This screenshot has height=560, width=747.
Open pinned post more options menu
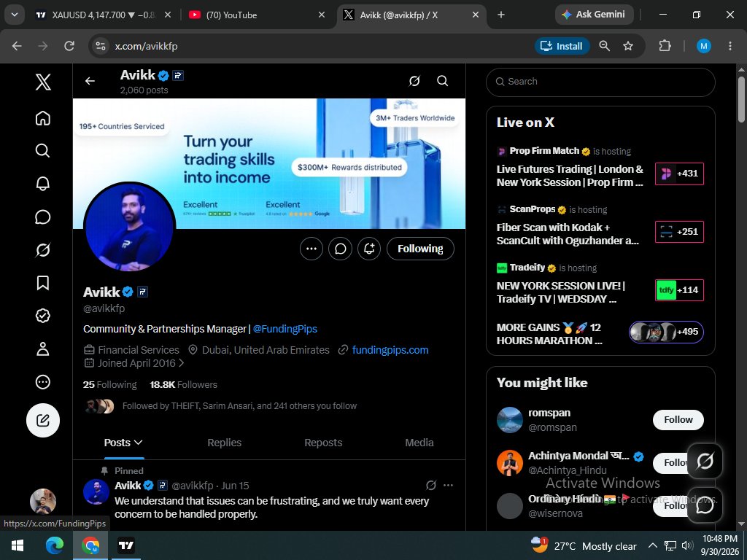(x=449, y=485)
